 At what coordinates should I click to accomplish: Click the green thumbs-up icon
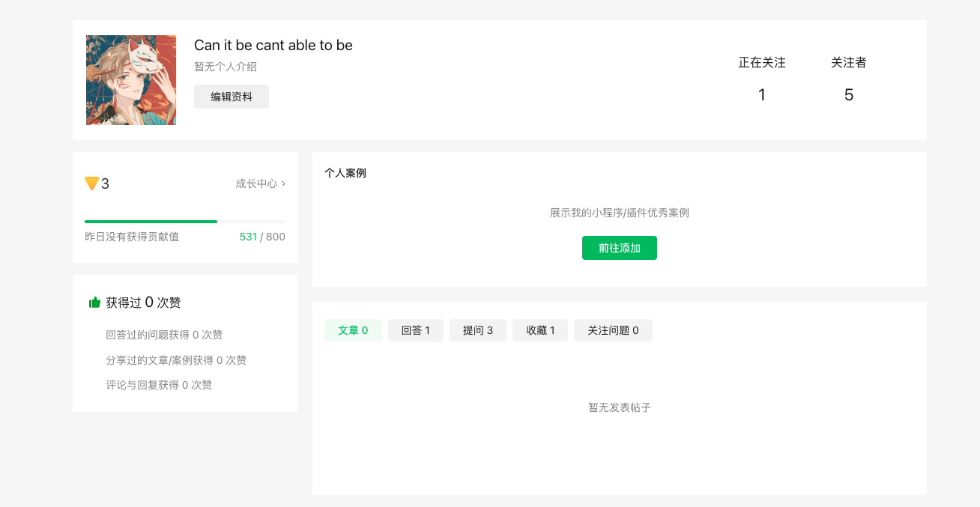click(x=95, y=303)
